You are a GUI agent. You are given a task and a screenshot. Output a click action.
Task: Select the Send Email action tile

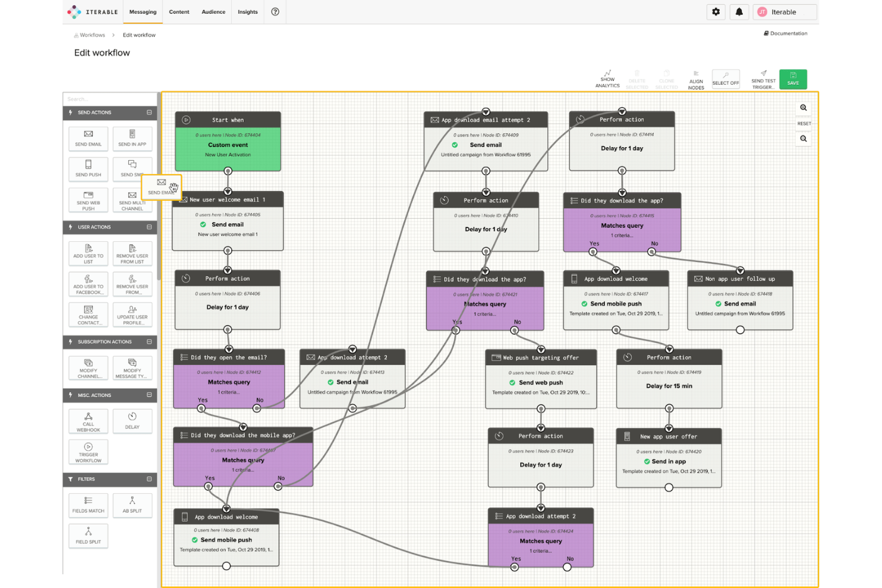[88, 138]
